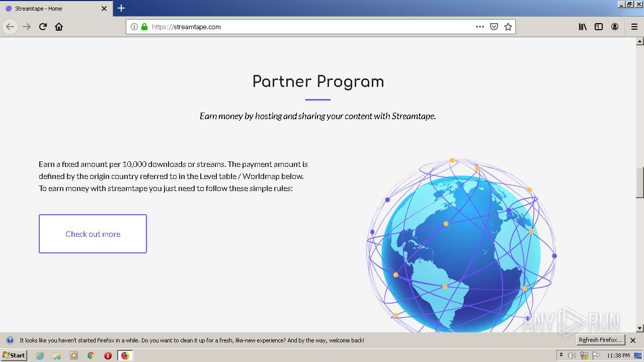Click the Partner Program heading
644x362 pixels.
click(318, 81)
